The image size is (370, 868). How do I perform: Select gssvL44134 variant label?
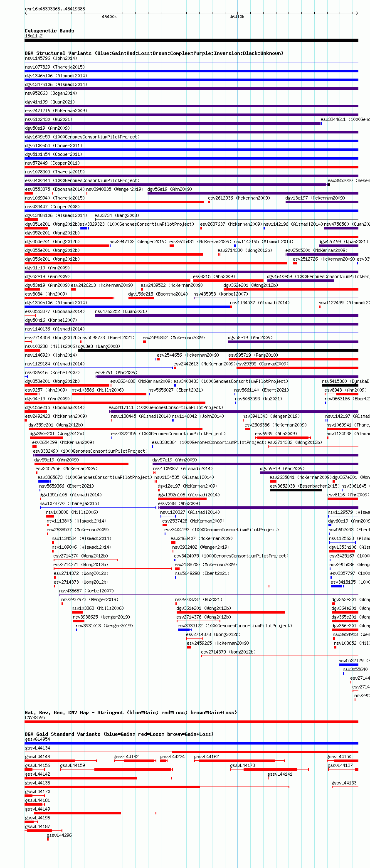pos(37,748)
